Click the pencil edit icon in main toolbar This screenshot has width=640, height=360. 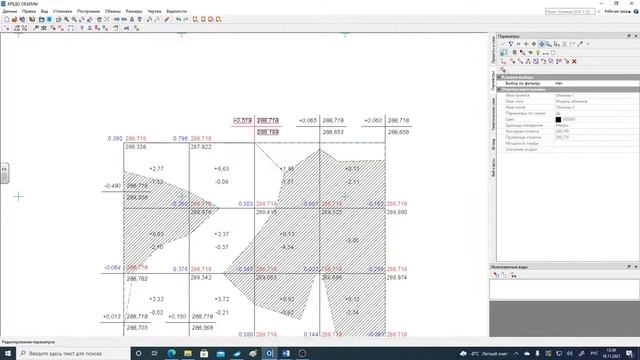(167, 19)
